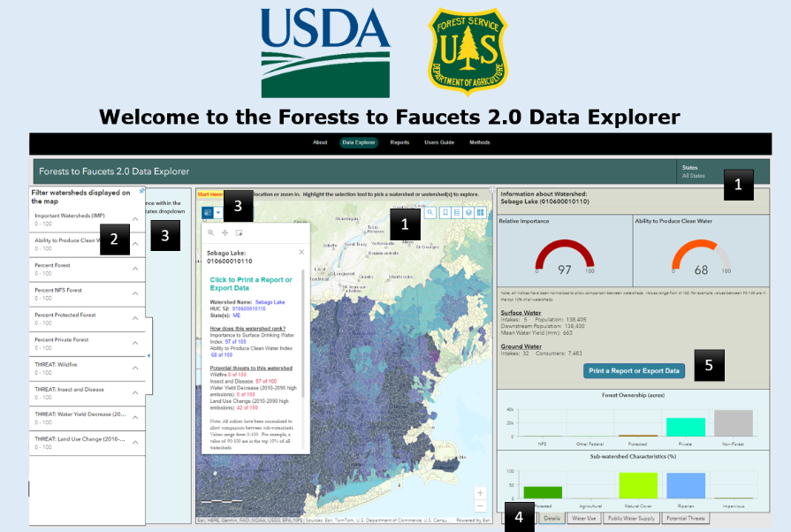Viewport: 791px width, 532px height.
Task: Click the Forested bar in Sub-watershed chart
Action: [543, 492]
